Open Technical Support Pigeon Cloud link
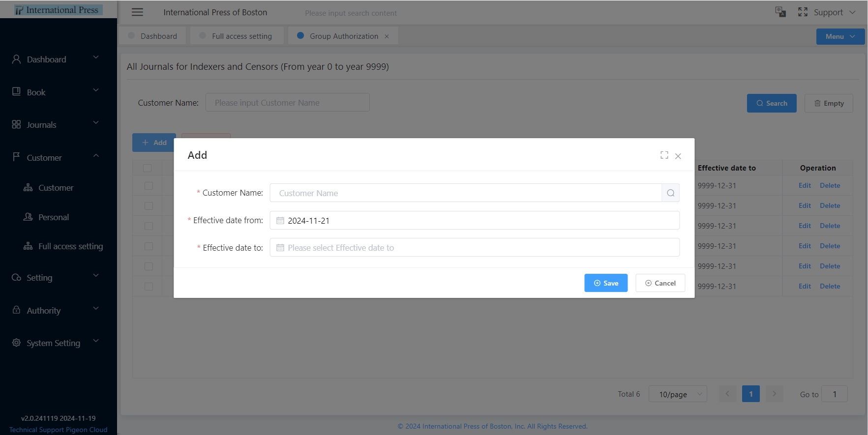The image size is (868, 435). point(58,430)
